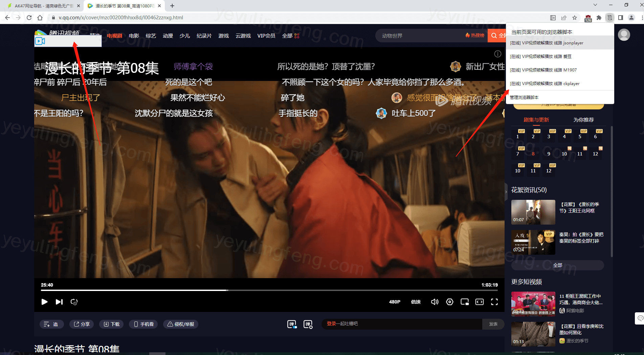Switch to the 剧集与更新 tab
644x355 pixels.
point(536,120)
